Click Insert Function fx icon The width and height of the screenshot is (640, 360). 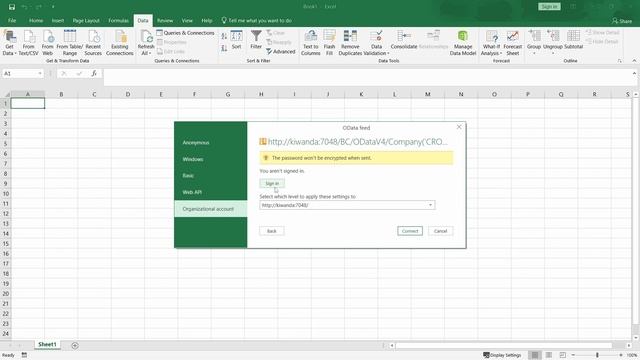click(94, 73)
